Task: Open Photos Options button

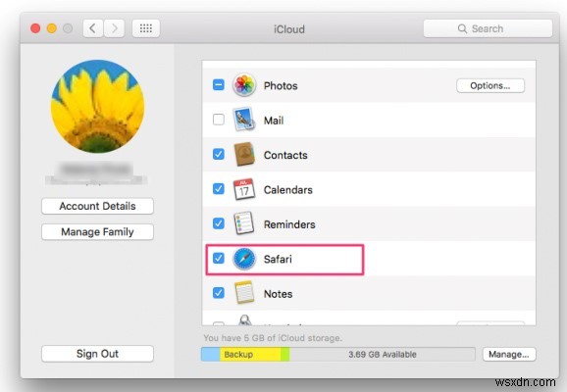Action: [x=490, y=85]
